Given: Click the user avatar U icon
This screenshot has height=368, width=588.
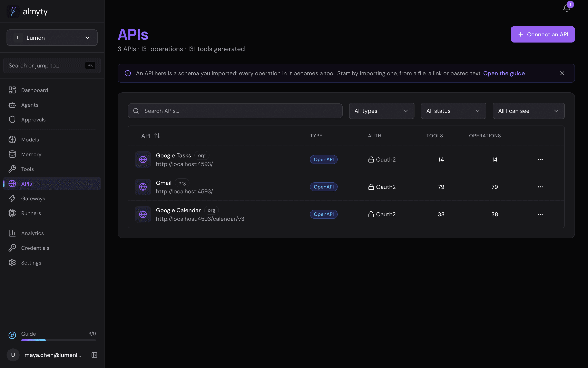Looking at the screenshot, I should pos(13,355).
